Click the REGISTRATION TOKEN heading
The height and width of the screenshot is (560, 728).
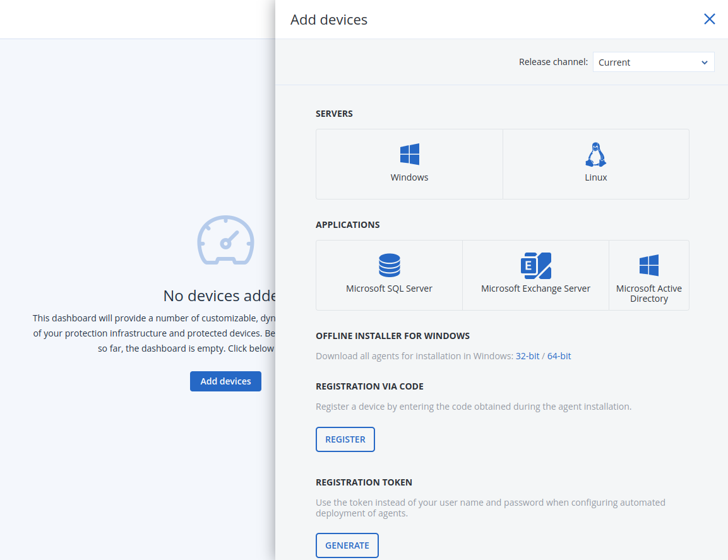tap(364, 482)
